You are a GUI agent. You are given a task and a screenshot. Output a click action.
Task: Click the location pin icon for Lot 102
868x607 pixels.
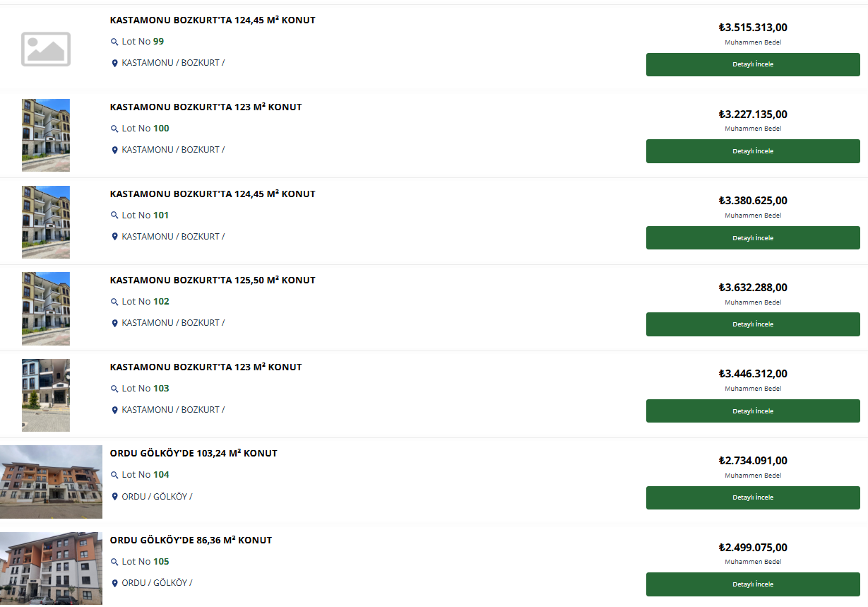pyautogui.click(x=114, y=324)
